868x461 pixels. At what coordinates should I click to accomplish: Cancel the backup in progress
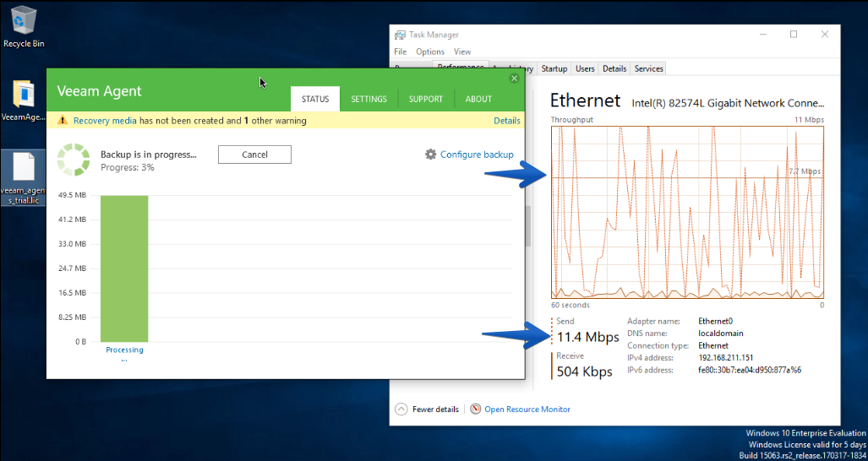point(254,155)
